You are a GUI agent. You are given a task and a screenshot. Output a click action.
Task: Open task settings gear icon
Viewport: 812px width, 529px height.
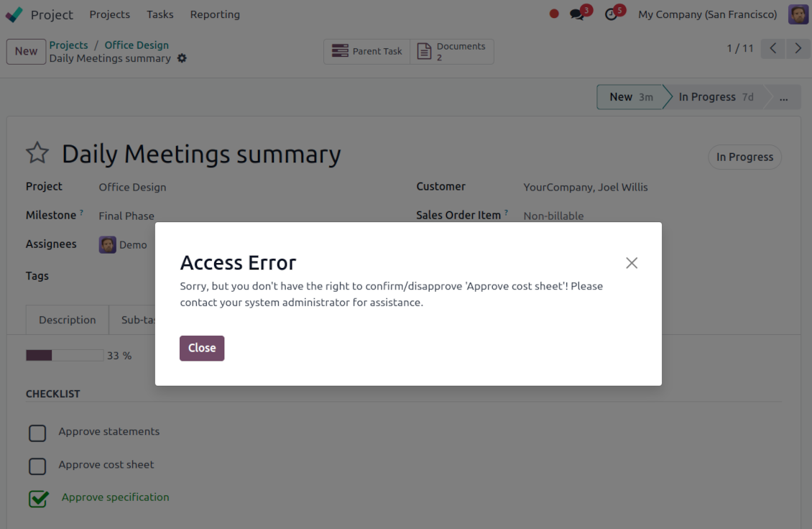[182, 58]
